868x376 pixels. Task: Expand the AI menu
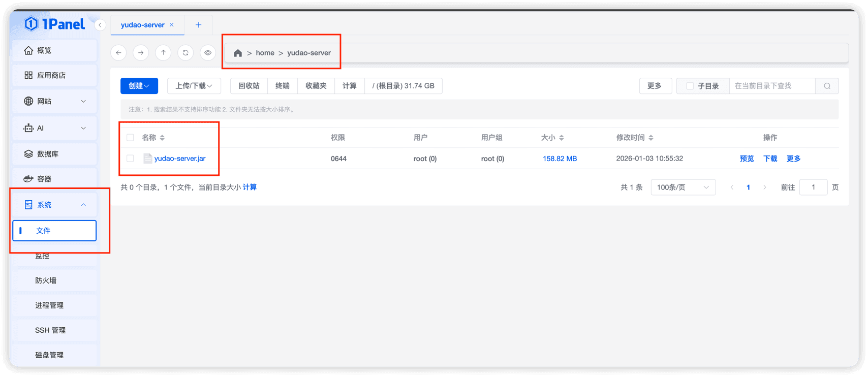coord(54,128)
